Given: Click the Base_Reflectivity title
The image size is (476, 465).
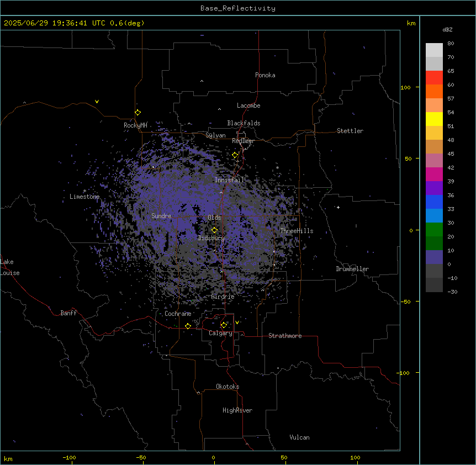Looking at the screenshot, I should click(x=238, y=8).
